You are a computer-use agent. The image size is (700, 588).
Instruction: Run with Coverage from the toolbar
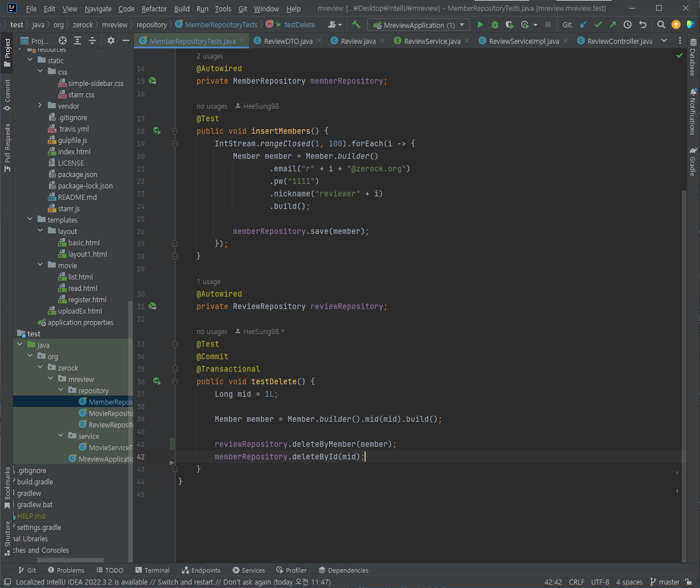pos(509,25)
